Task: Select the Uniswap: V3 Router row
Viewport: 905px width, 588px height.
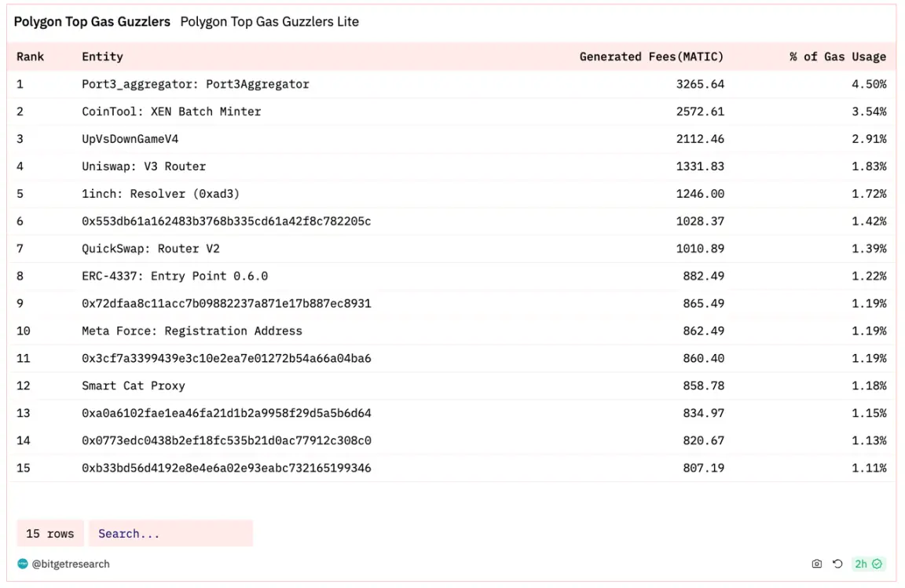Action: 452,166
